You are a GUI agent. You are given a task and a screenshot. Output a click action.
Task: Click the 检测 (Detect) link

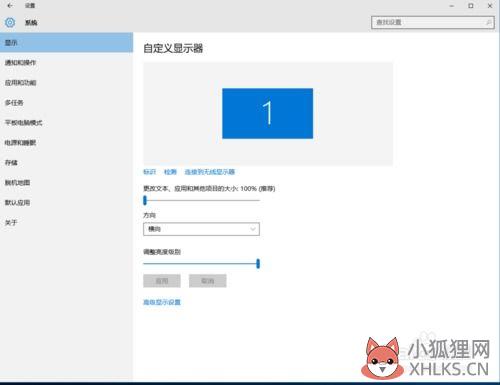170,172
